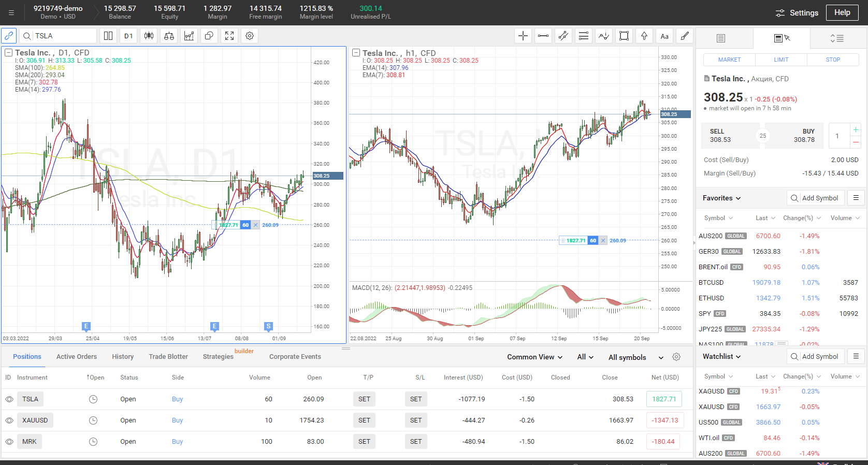Viewport: 868px width, 465px height.
Task: Close MRK position via -180.44 button
Action: [x=663, y=442]
